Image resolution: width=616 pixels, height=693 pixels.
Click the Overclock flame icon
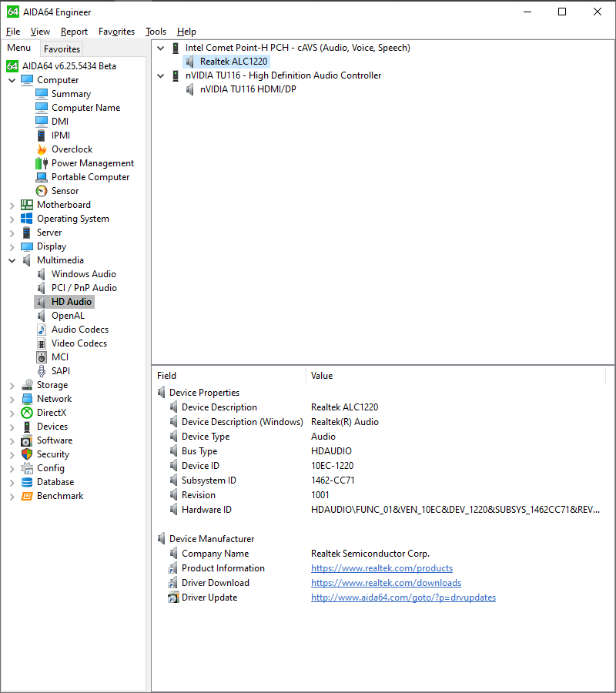42,149
